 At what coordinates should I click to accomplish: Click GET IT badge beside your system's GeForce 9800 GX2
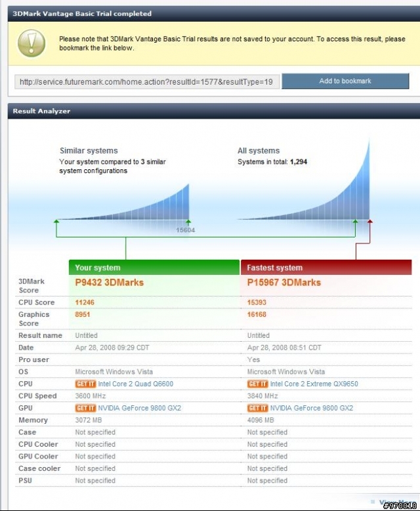coord(85,408)
